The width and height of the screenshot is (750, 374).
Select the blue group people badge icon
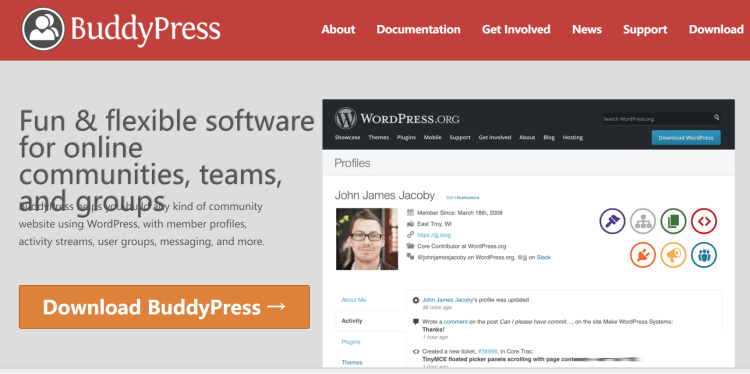(x=704, y=255)
